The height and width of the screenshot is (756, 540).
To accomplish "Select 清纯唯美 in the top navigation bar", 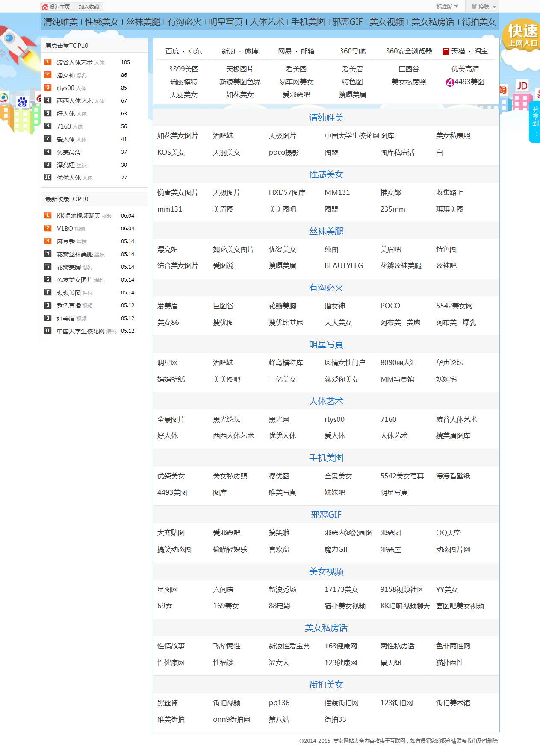I will point(60,22).
